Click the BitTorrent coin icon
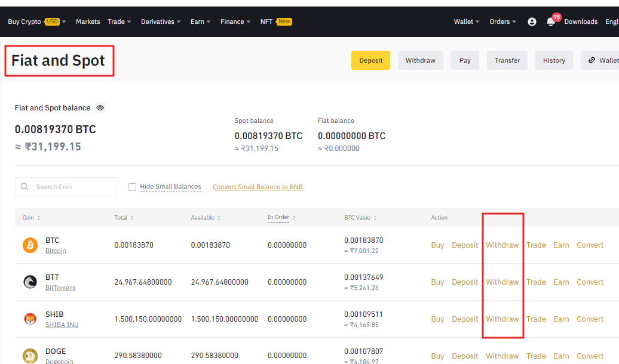Screen dimensions: 619x364 30,282
